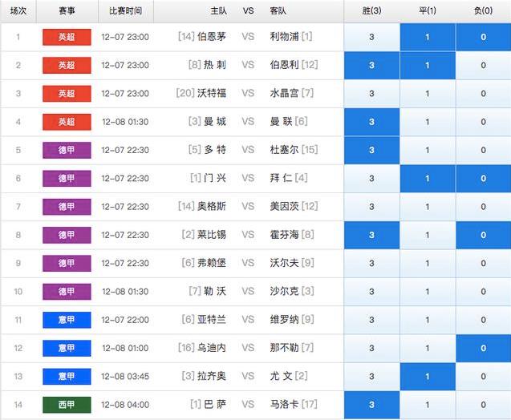Click the match time 12-08 04:00

[125, 405]
